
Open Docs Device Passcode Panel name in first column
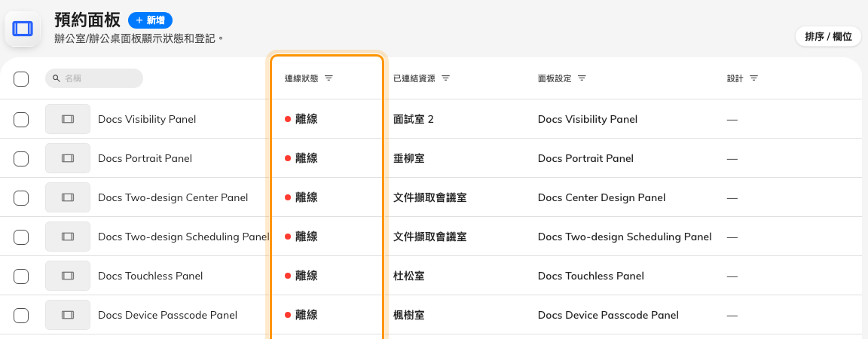168,315
